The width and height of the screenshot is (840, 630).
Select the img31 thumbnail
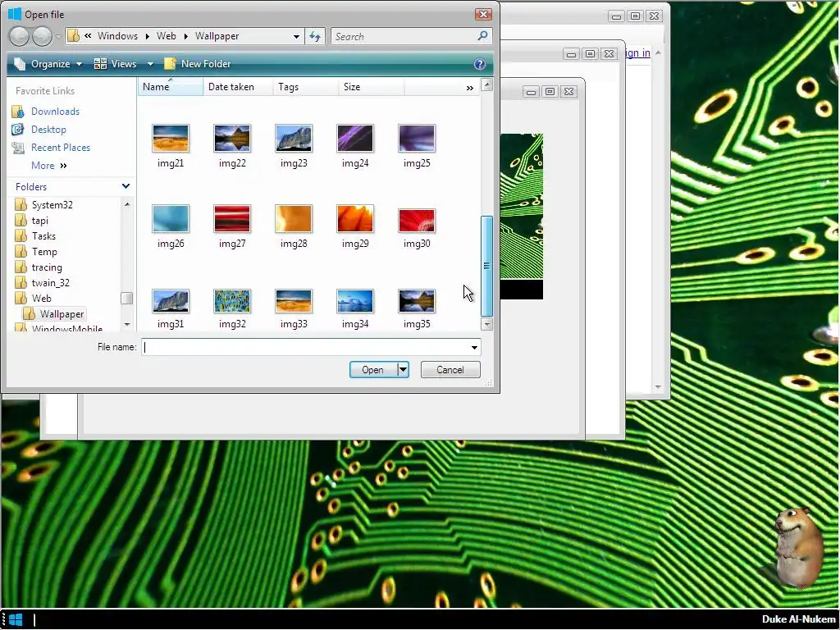coord(171,301)
